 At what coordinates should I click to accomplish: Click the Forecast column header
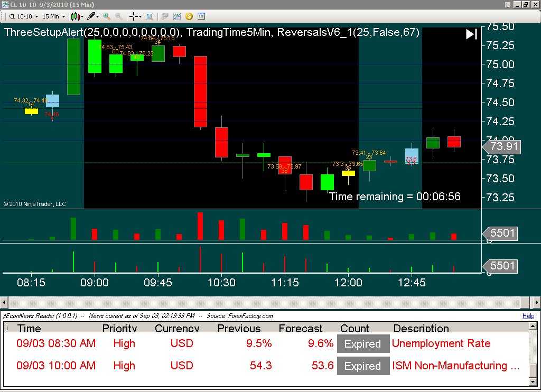pyautogui.click(x=301, y=328)
